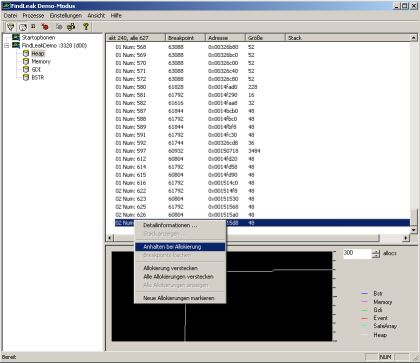
Task: Click the allocation list scroll-up arrow
Action: click(413, 38)
